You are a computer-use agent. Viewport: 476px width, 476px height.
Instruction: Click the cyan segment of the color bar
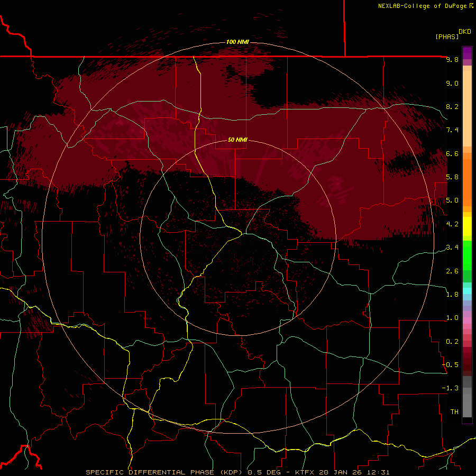tap(467, 291)
